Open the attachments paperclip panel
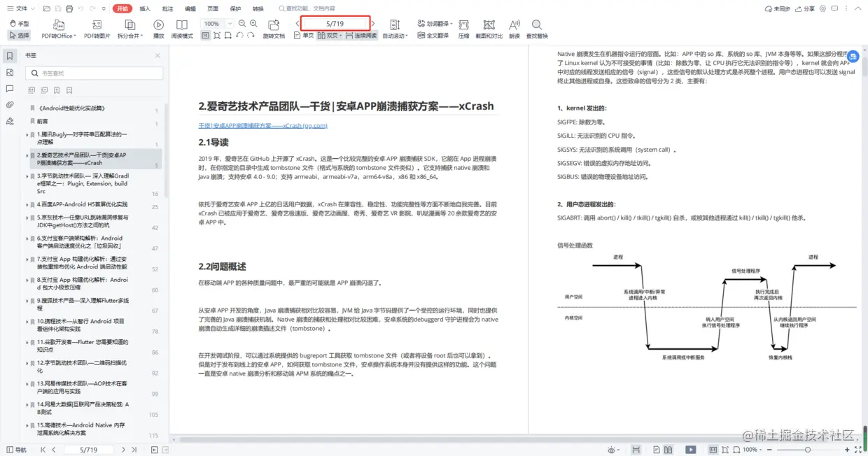868x456 pixels. (x=10, y=105)
